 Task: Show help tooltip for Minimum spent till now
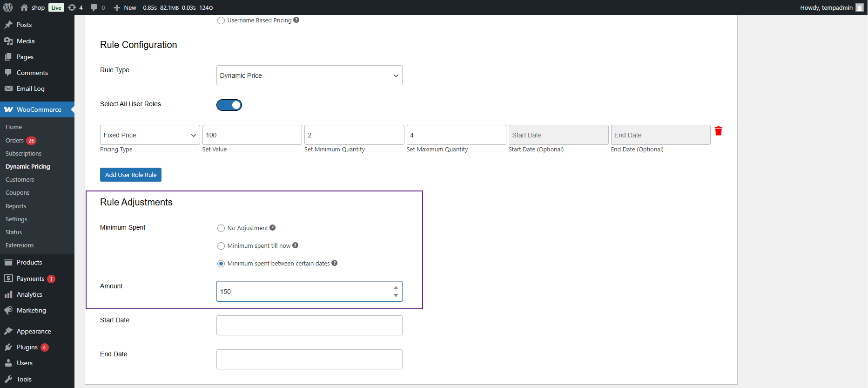tap(295, 245)
